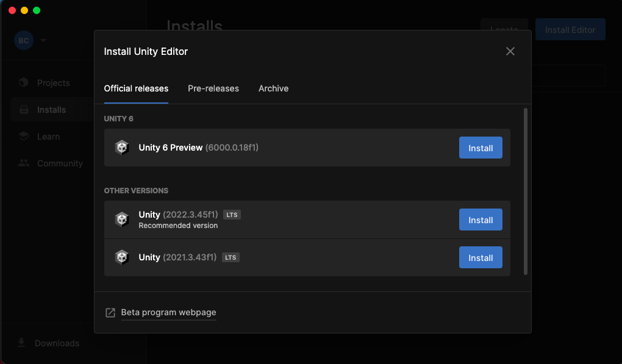Click the Learn graduation cap icon

[x=24, y=136]
